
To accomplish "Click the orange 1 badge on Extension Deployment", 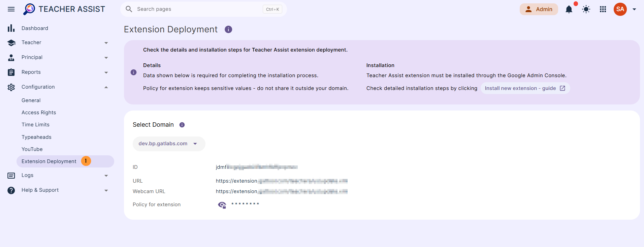I will pos(86,161).
